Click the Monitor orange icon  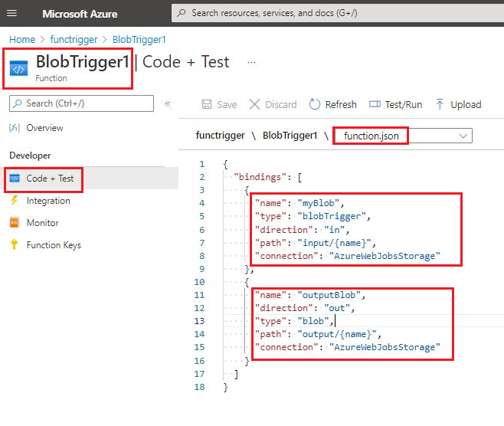(x=15, y=222)
